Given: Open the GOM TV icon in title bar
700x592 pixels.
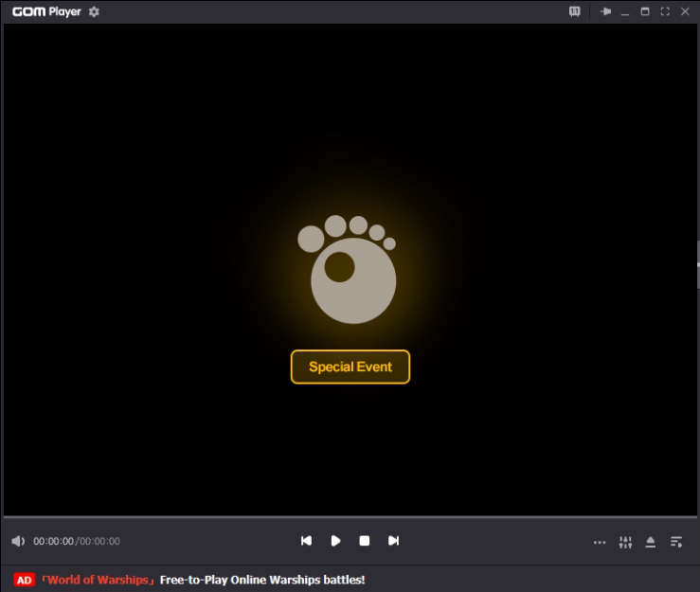Looking at the screenshot, I should (x=575, y=11).
